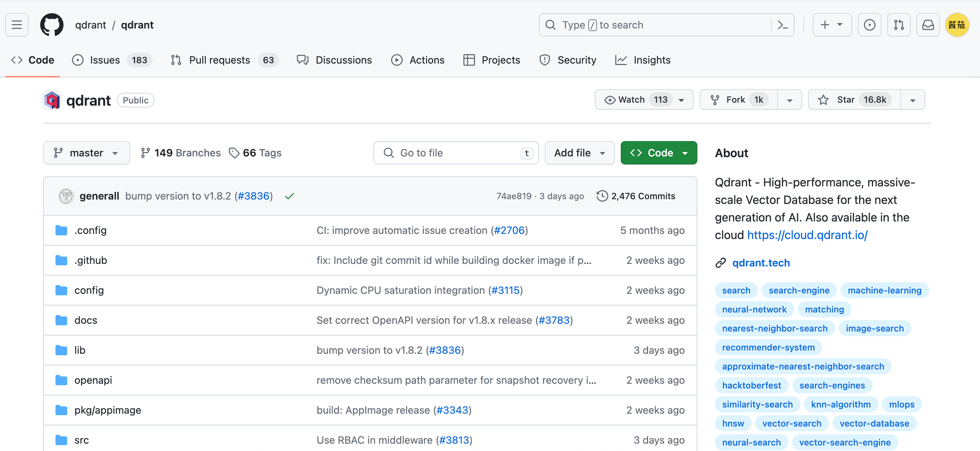Select the image-search topic tag
This screenshot has width=980, height=451.
click(874, 328)
